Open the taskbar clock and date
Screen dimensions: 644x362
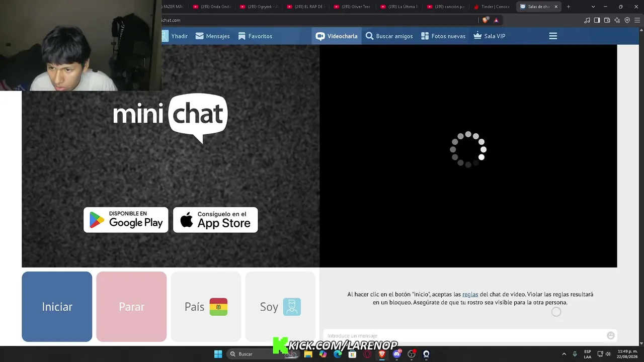[x=627, y=354]
